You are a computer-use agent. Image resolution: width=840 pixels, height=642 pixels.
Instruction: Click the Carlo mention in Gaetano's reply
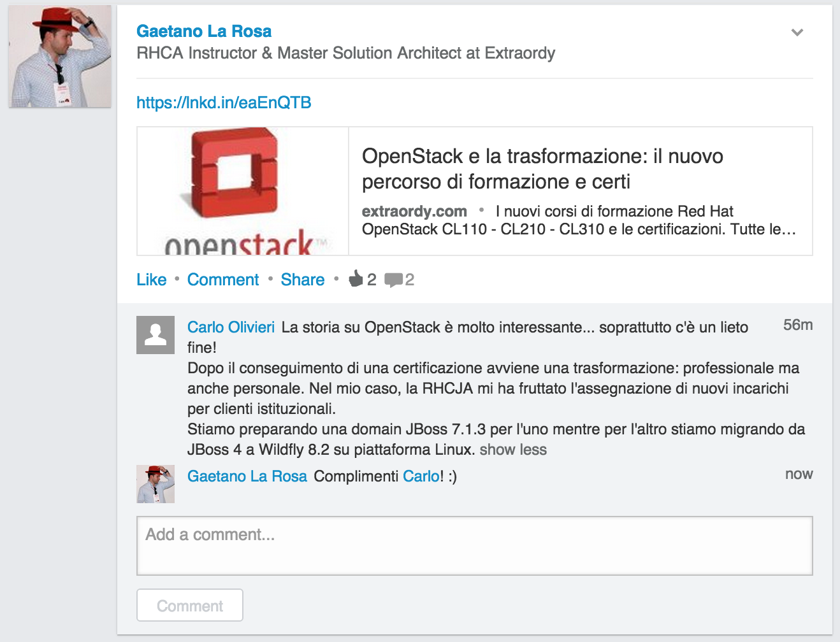(x=421, y=476)
